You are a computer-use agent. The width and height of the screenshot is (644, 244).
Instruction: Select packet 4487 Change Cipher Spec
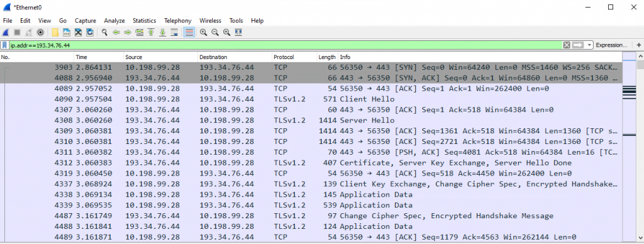(x=311, y=216)
